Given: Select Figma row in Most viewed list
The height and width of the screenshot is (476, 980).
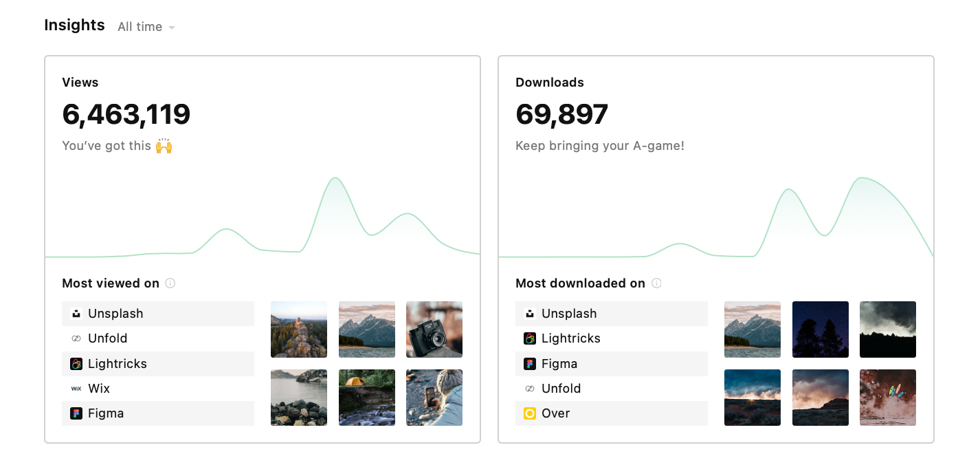Looking at the screenshot, I should tap(158, 413).
